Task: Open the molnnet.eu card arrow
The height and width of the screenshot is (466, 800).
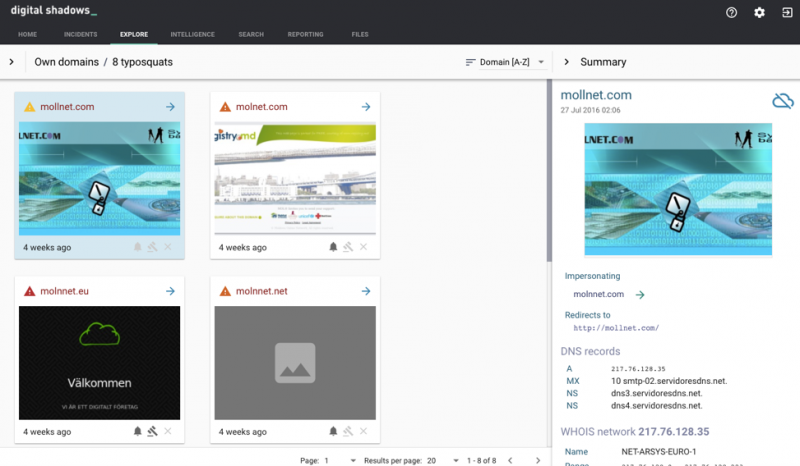Action: 170,291
